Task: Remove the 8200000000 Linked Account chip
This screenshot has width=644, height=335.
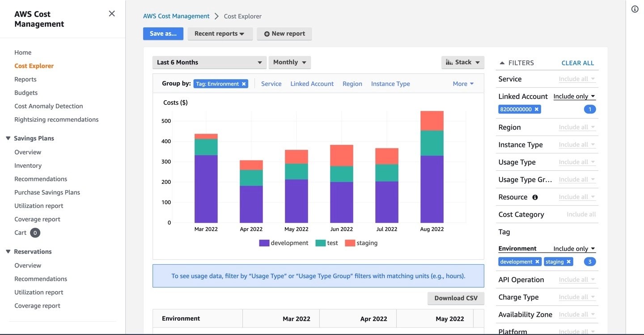Action: point(536,109)
